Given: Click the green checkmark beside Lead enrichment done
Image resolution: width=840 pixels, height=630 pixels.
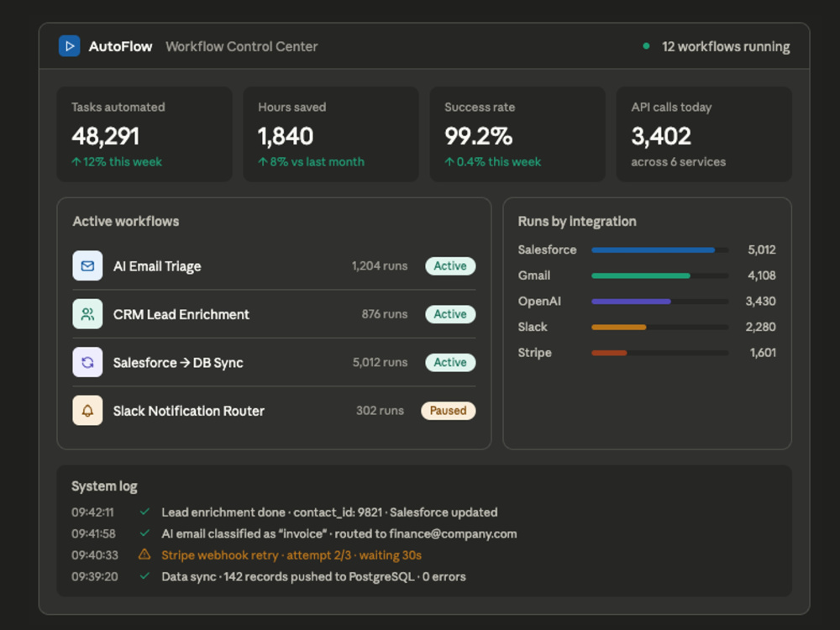Looking at the screenshot, I should pyautogui.click(x=144, y=512).
